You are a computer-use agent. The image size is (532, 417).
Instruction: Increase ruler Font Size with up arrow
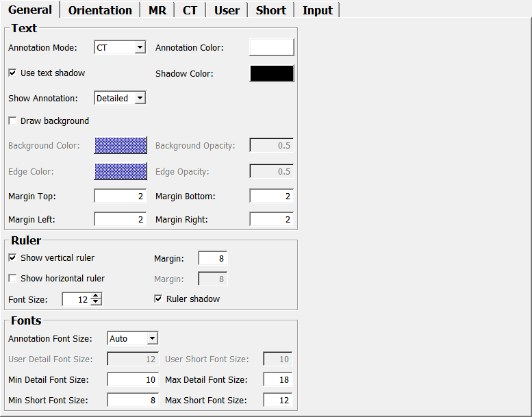[97, 296]
